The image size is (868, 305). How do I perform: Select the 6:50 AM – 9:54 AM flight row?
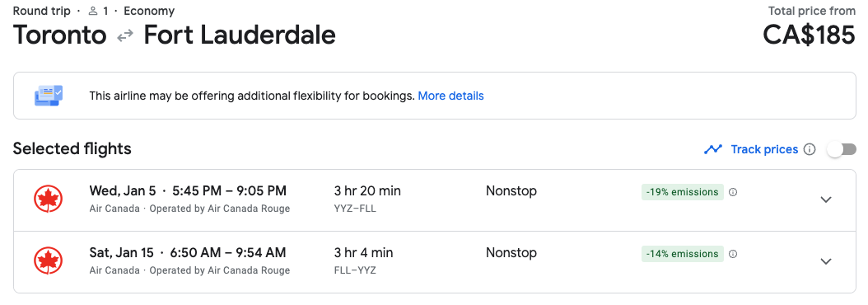(435, 262)
